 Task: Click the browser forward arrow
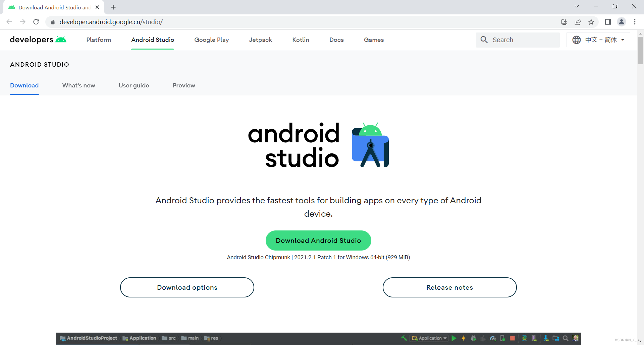pos(22,22)
